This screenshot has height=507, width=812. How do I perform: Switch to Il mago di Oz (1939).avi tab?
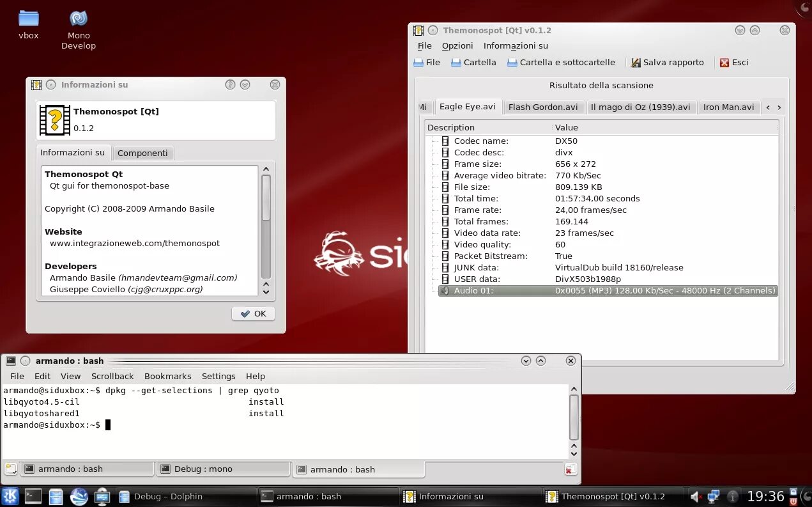640,107
